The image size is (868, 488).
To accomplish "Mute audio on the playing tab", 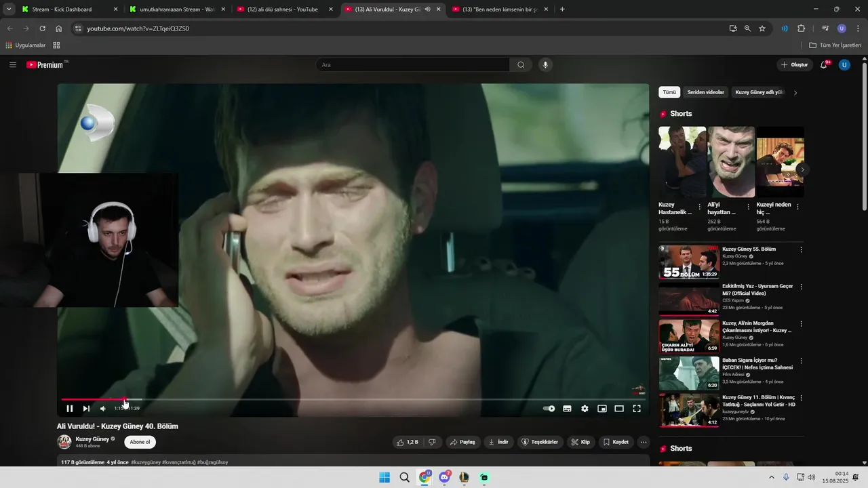I will (x=427, y=9).
